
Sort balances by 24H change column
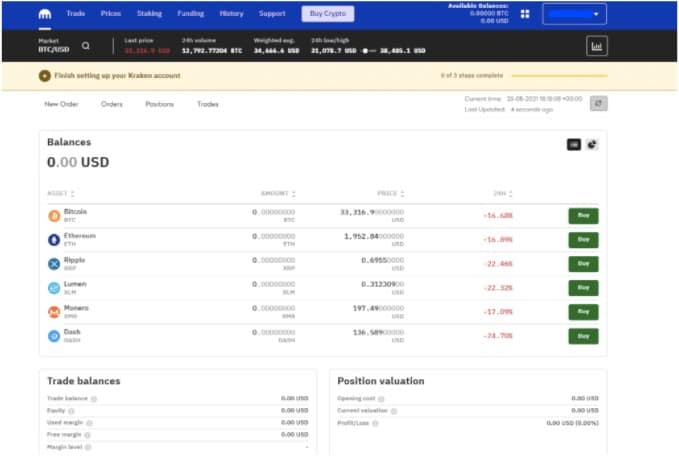503,193
